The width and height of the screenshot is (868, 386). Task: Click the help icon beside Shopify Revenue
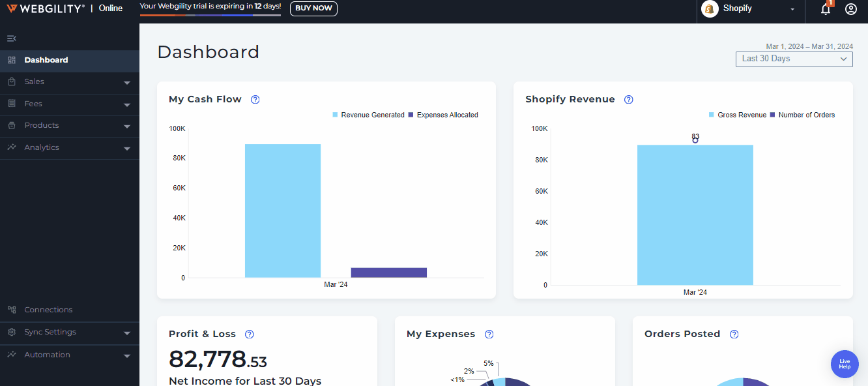tap(628, 100)
